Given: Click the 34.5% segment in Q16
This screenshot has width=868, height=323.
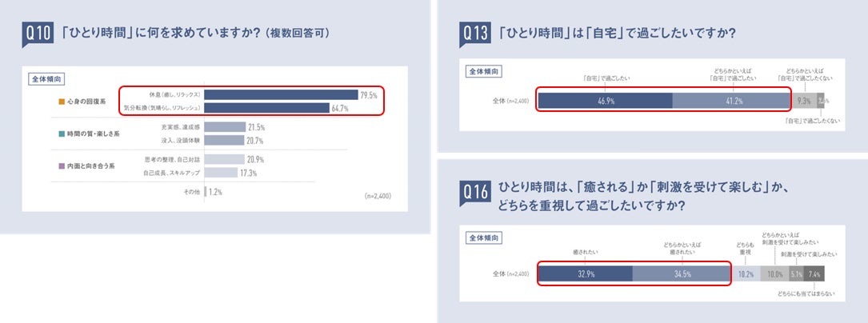Looking at the screenshot, I should [x=682, y=273].
